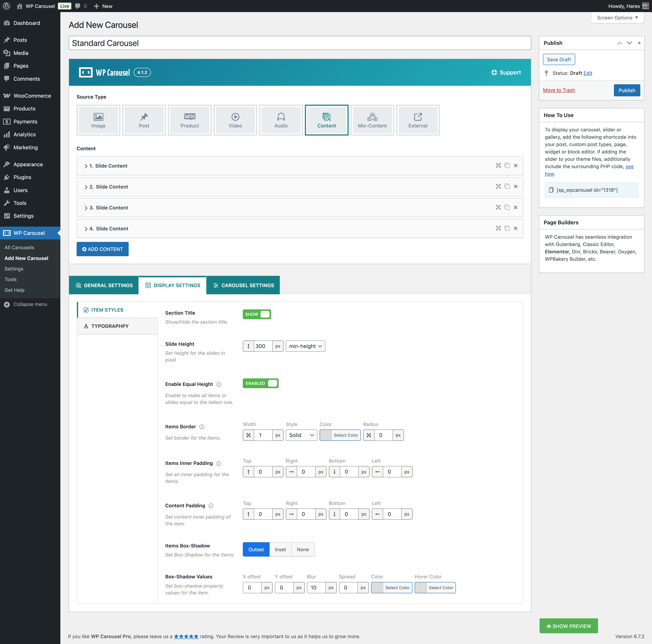Open the Item Styles sub-tab
This screenshot has width=652, height=644.
pyautogui.click(x=117, y=310)
